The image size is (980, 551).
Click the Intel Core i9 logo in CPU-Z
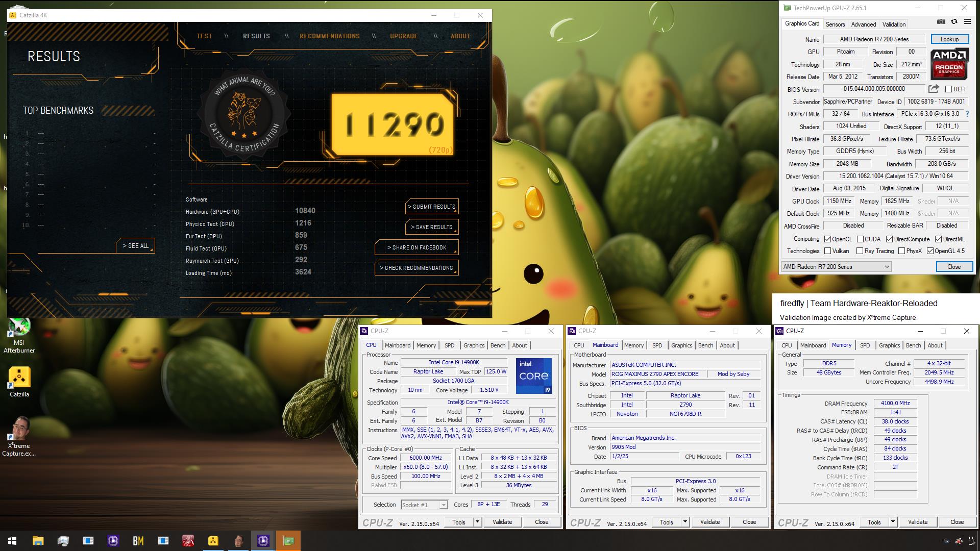coord(533,375)
